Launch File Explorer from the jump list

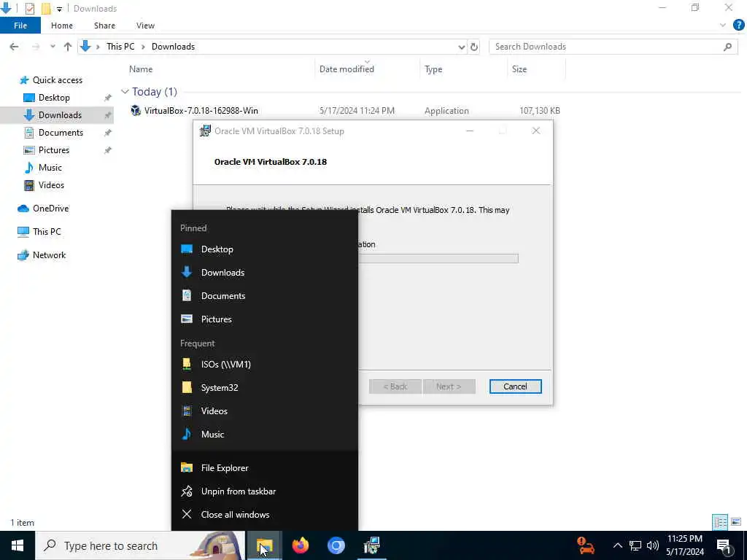tap(264, 467)
